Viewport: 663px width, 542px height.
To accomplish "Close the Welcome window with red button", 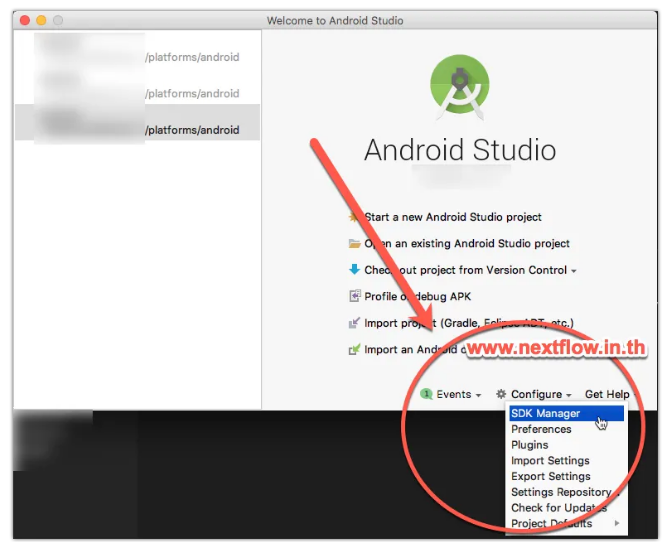I will point(25,20).
